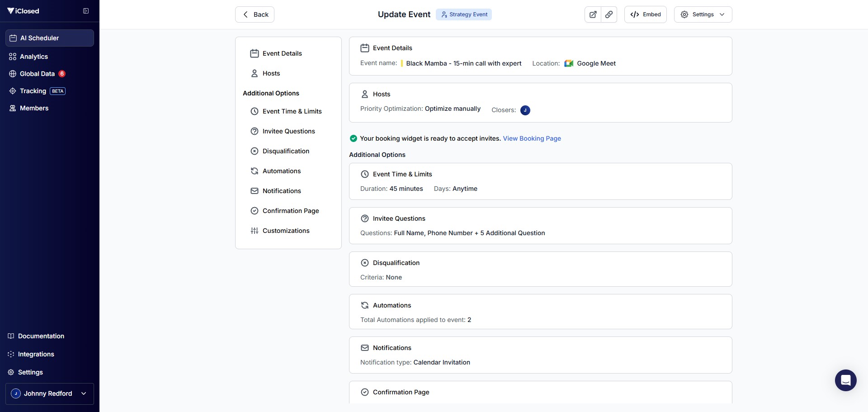
Task: Go to Analytics in sidebar
Action: click(x=34, y=57)
